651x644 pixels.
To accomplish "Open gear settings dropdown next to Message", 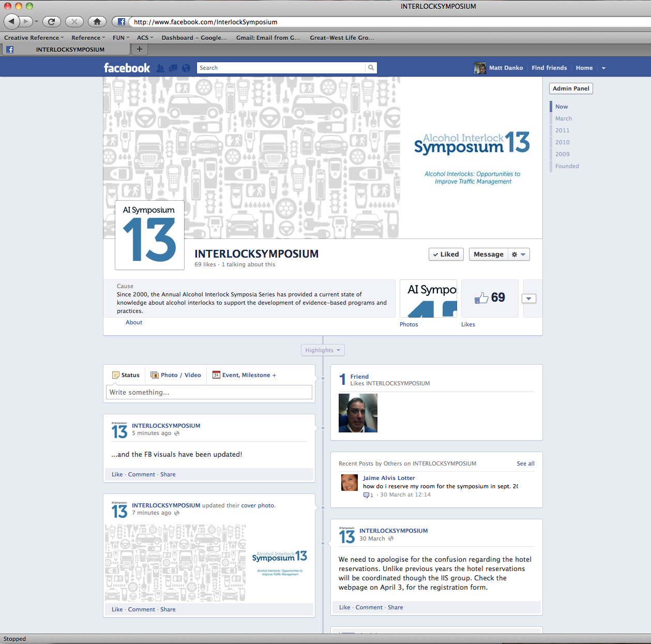I will 519,254.
